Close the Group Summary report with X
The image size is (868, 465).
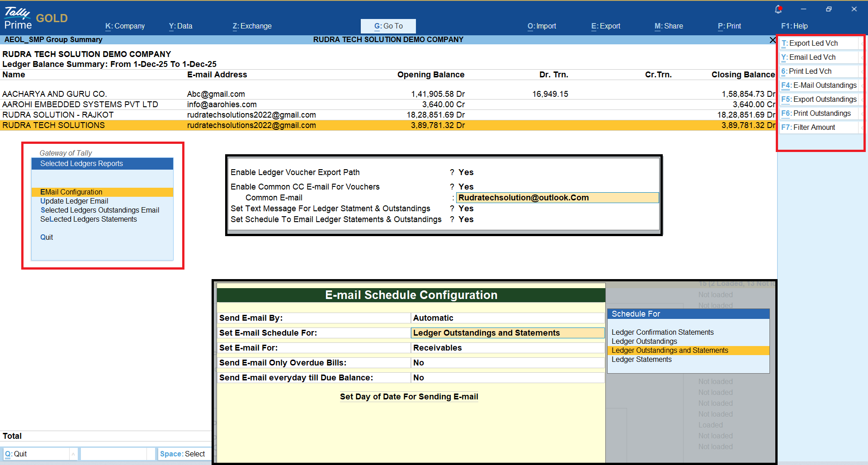click(773, 40)
